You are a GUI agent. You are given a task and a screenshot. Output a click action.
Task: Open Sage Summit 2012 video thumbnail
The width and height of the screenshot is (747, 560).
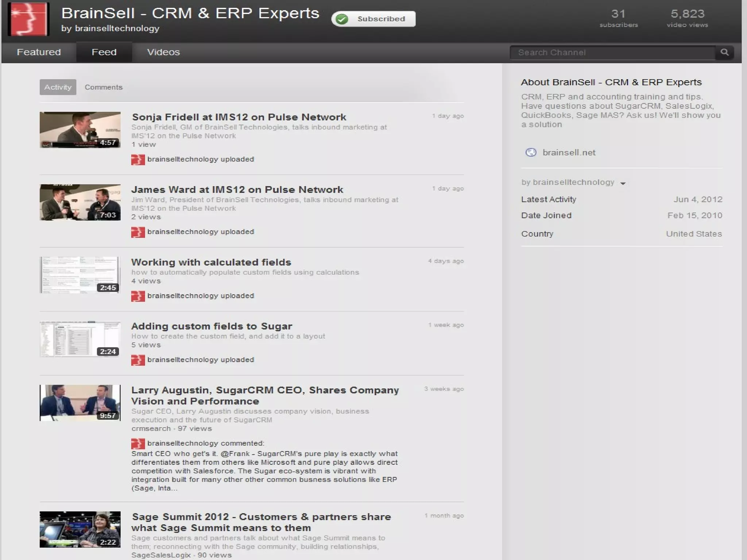(x=80, y=529)
